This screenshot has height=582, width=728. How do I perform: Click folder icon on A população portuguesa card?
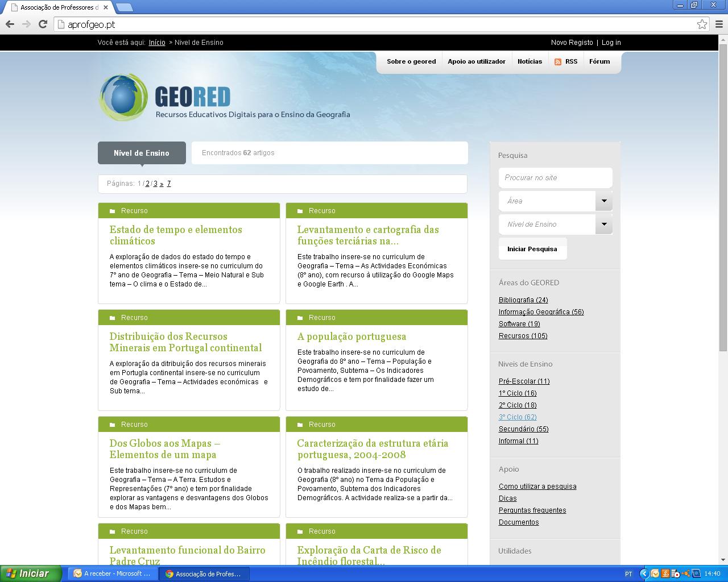click(x=300, y=318)
